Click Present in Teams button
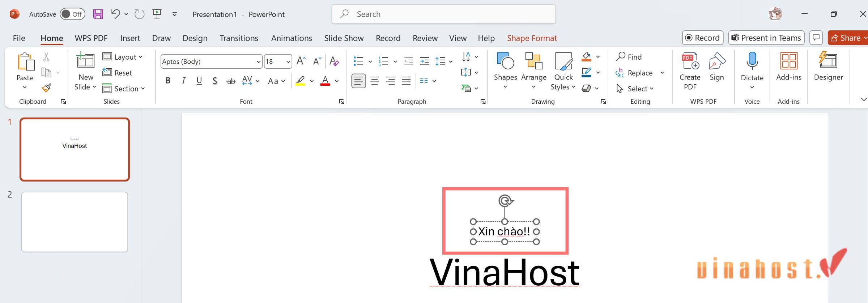The width and height of the screenshot is (868, 303). coord(766,38)
